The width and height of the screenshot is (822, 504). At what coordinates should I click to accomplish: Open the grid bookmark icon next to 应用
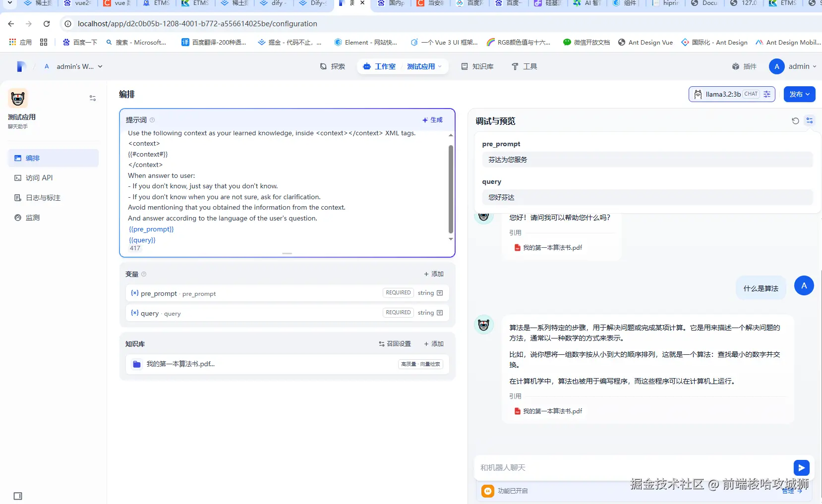point(44,43)
